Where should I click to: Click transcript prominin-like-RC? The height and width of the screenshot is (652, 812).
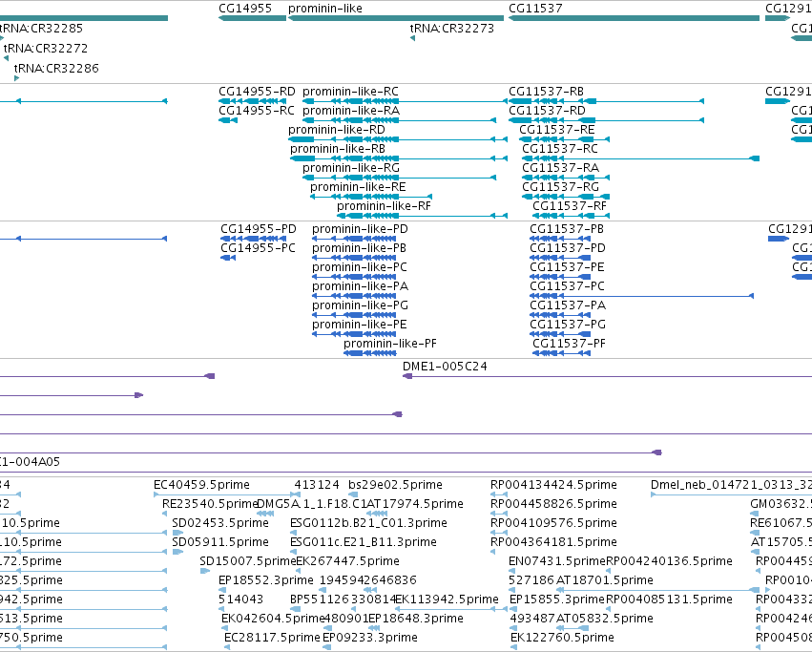[x=350, y=92]
